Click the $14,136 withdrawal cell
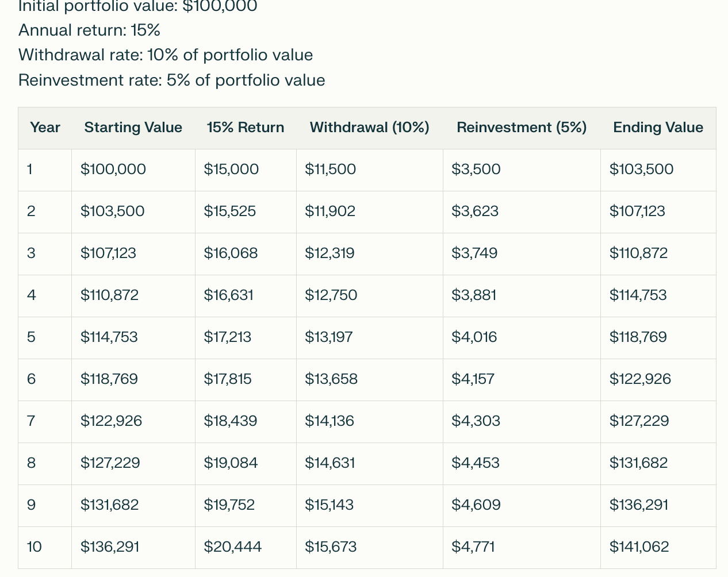The height and width of the screenshot is (577, 728). 329,421
